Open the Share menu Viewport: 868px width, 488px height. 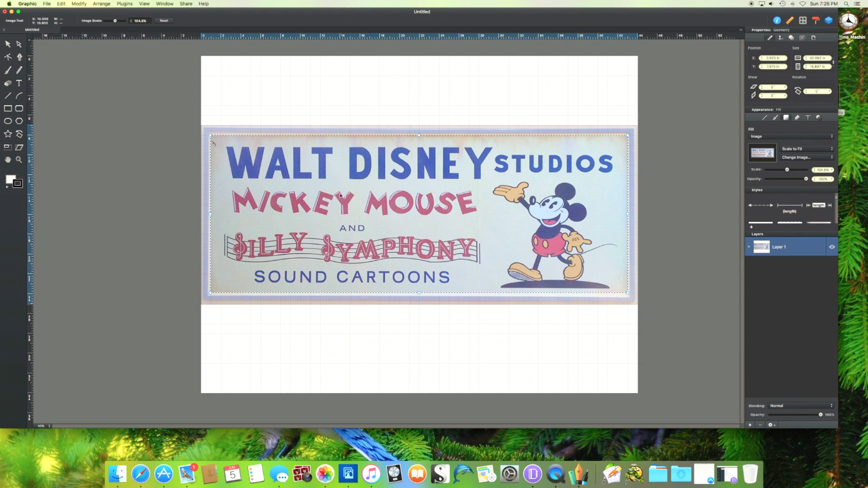186,4
